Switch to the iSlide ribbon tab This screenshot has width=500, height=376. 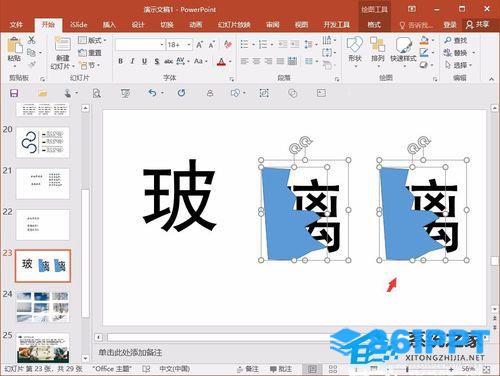[x=79, y=25]
